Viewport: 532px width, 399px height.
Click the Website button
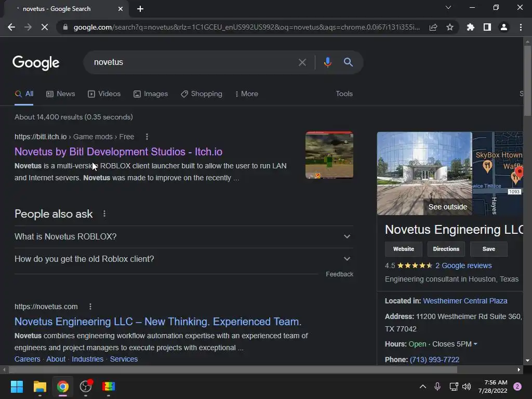(403, 249)
